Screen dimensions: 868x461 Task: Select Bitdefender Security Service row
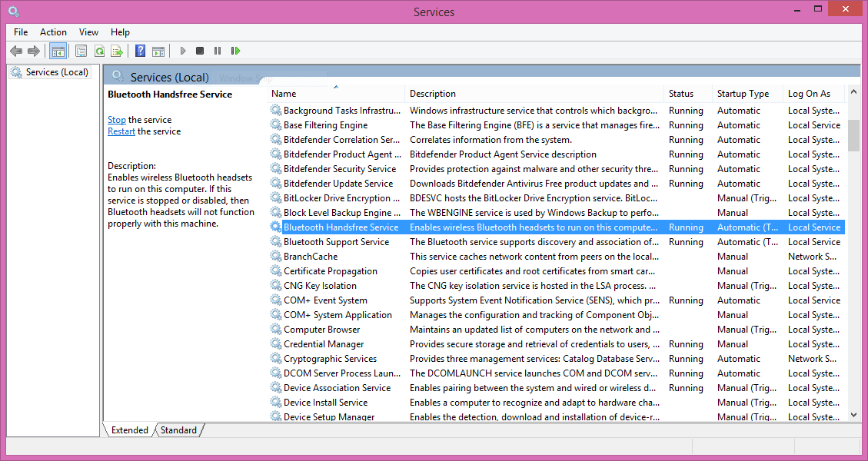click(557, 169)
